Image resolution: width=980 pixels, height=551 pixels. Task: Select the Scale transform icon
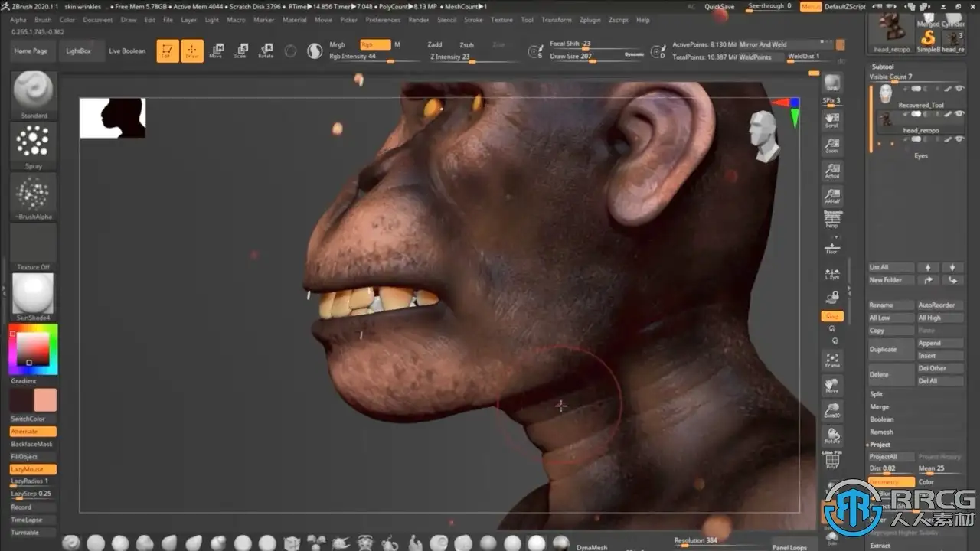[x=240, y=51]
